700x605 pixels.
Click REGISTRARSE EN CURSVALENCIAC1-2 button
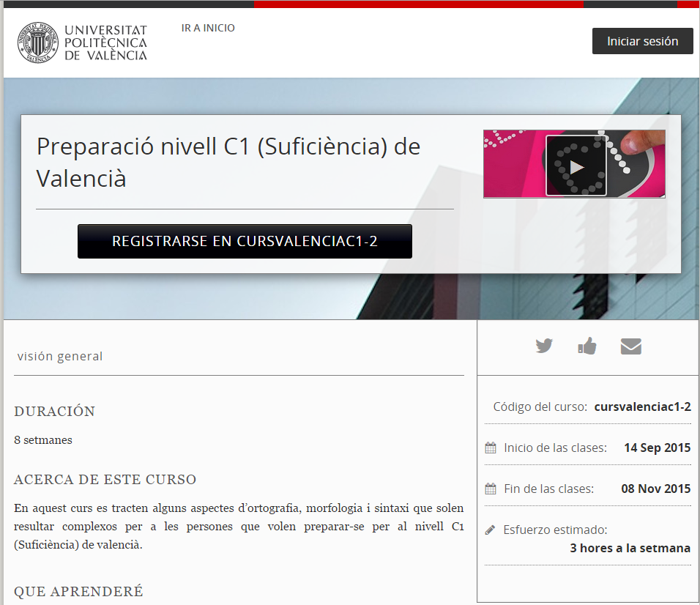click(245, 241)
